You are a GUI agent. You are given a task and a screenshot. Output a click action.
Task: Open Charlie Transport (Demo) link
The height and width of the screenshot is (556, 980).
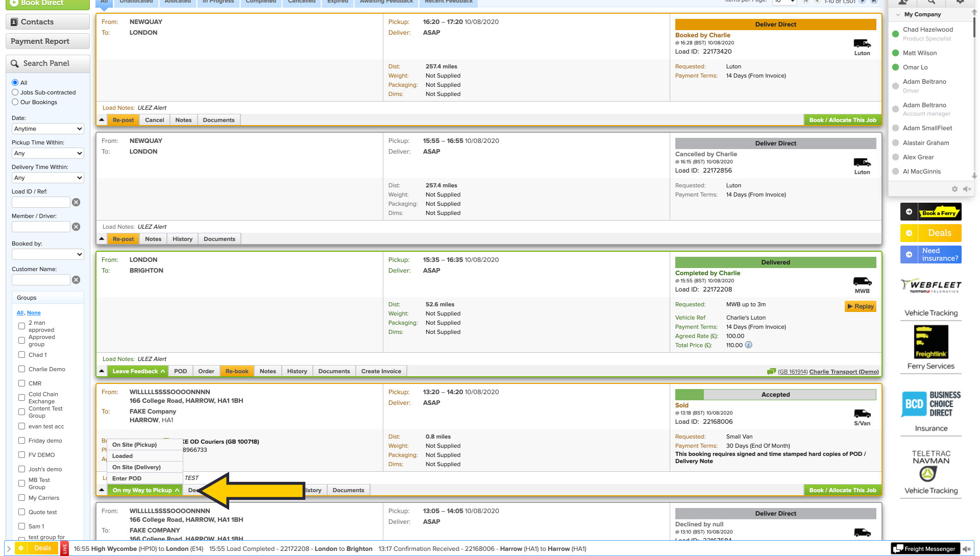pyautogui.click(x=844, y=372)
